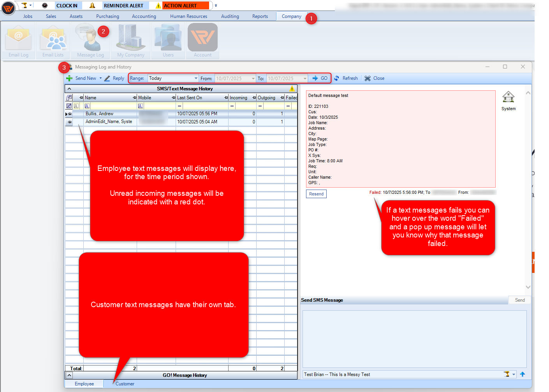Pin the Outgoing column header
549x392 pixels.
282,98
